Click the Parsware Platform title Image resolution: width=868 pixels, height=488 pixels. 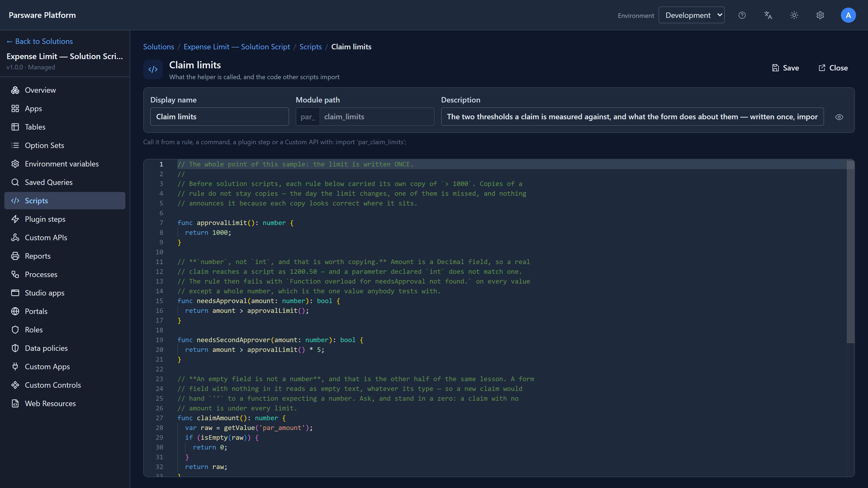click(42, 15)
